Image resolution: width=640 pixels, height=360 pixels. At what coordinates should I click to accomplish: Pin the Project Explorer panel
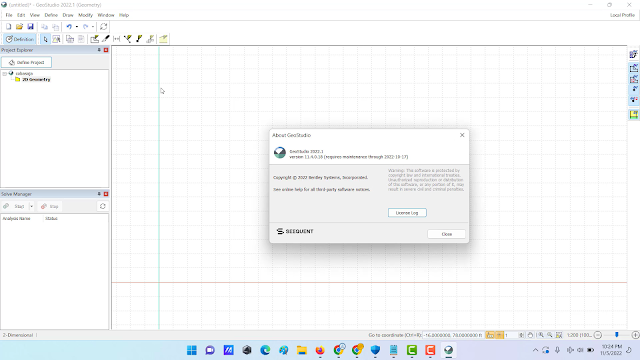coord(99,50)
